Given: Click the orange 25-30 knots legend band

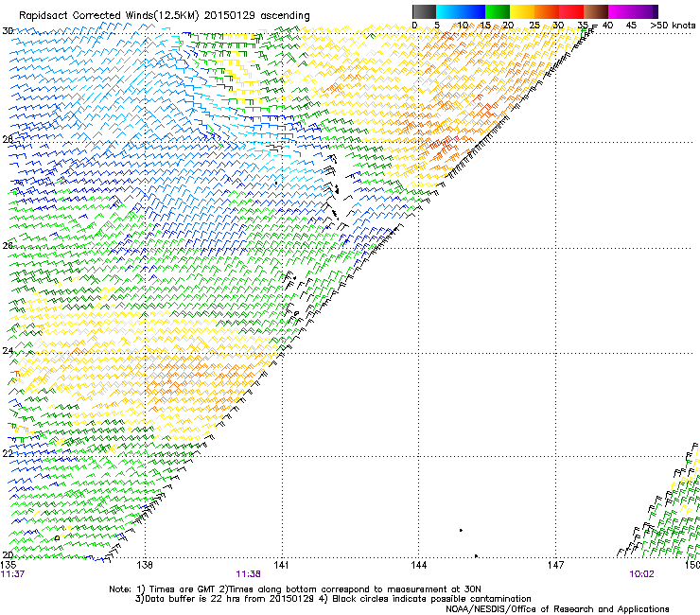Looking at the screenshot, I should click(547, 11).
